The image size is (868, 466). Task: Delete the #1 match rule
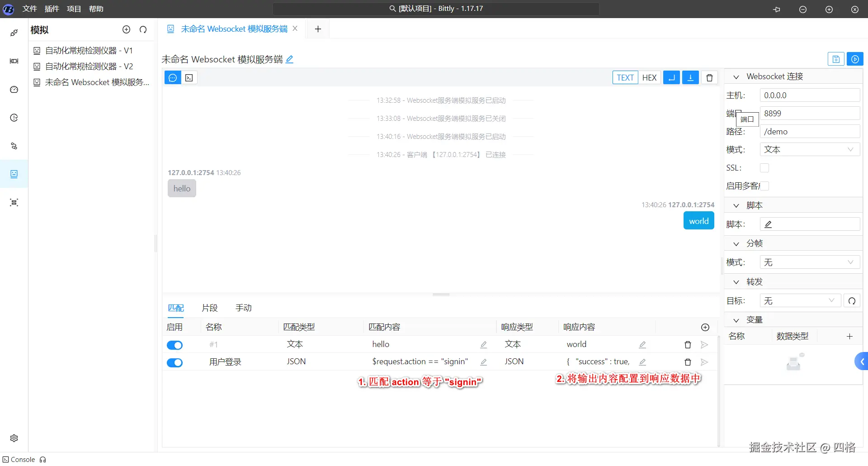coord(688,345)
